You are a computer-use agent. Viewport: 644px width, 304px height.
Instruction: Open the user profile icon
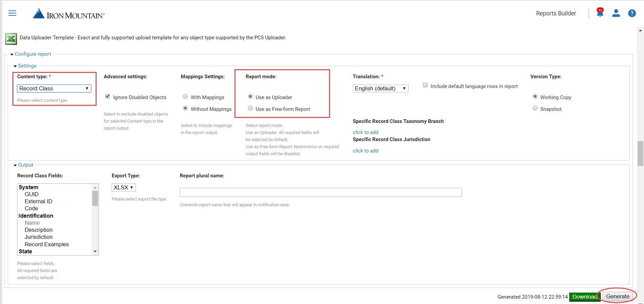point(616,13)
